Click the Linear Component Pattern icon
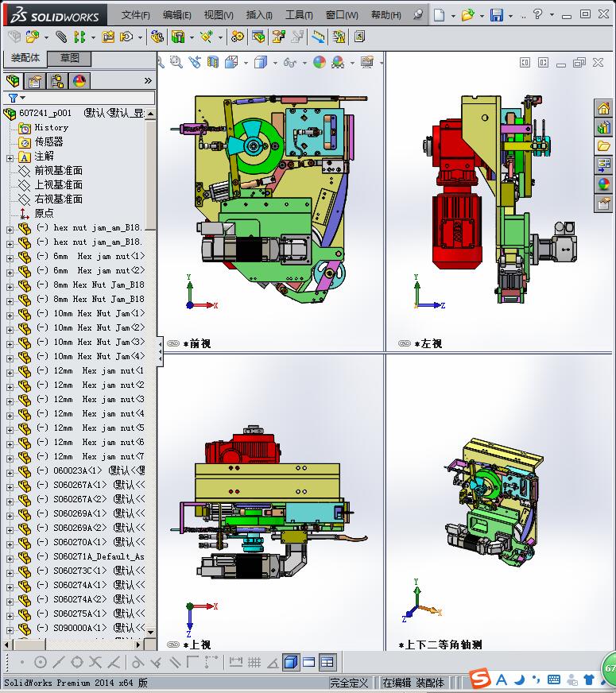616x693 pixels. [79, 37]
